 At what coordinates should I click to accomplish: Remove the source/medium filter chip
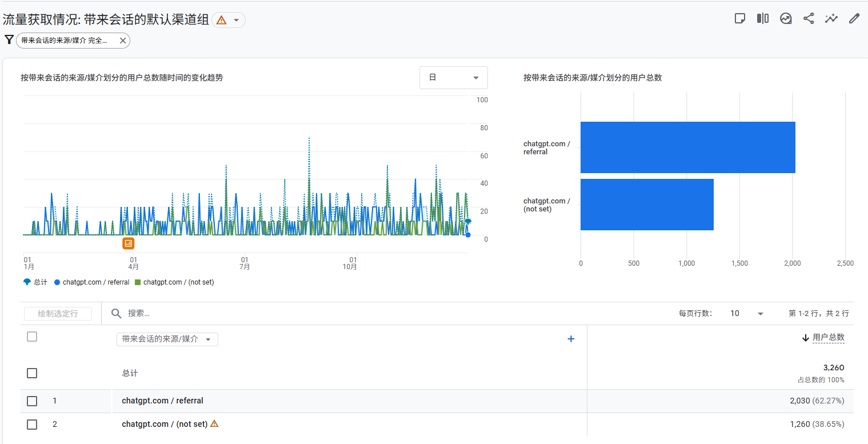tap(123, 41)
